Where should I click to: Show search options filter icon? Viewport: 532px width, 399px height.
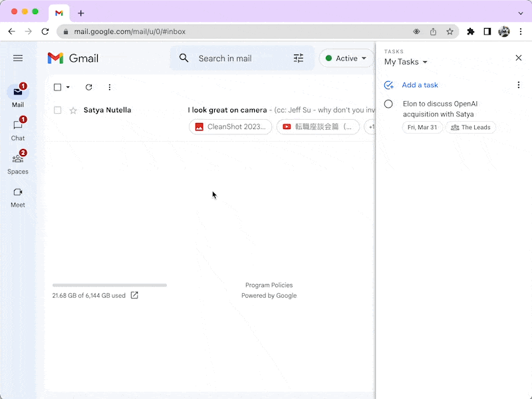[x=298, y=58]
